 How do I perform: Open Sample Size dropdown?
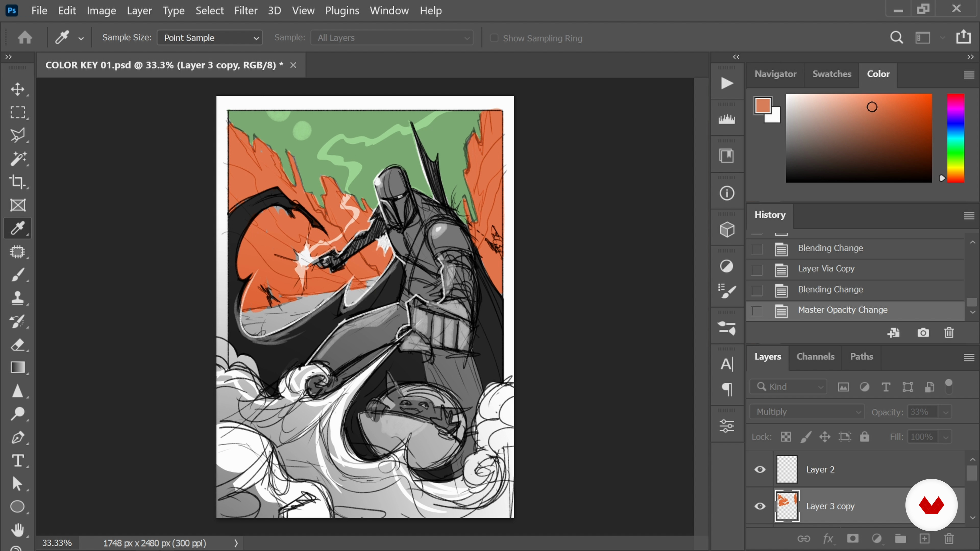coord(210,38)
